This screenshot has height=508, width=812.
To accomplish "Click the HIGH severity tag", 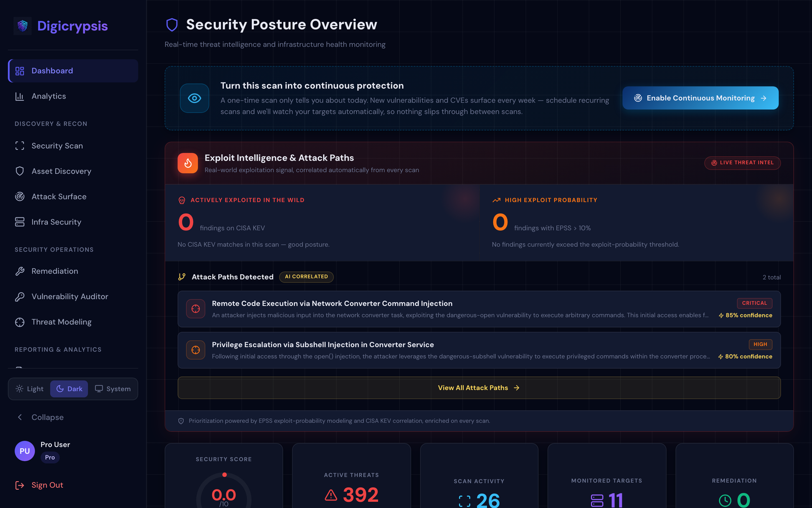I will pyautogui.click(x=760, y=344).
